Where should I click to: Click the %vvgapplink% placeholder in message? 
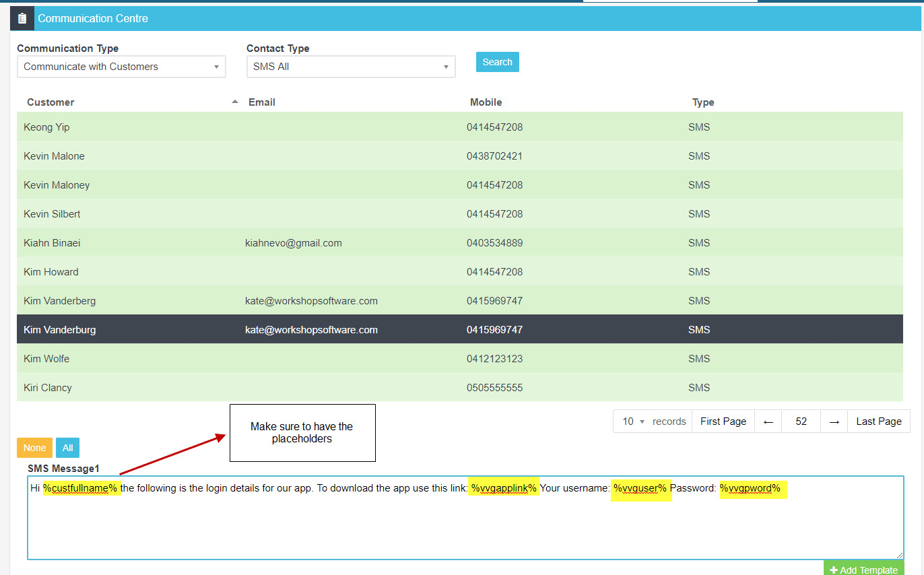click(x=504, y=488)
